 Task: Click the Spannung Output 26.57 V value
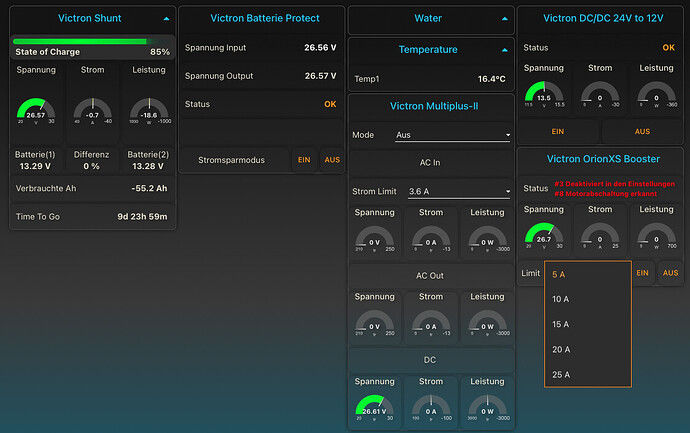320,76
